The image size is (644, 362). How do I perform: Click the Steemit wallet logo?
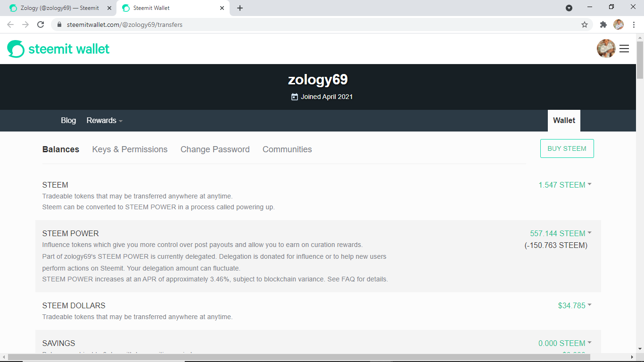(58, 49)
